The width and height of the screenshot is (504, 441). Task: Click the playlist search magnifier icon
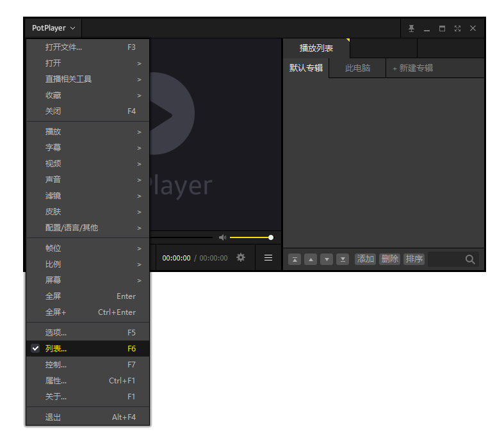[x=470, y=259]
